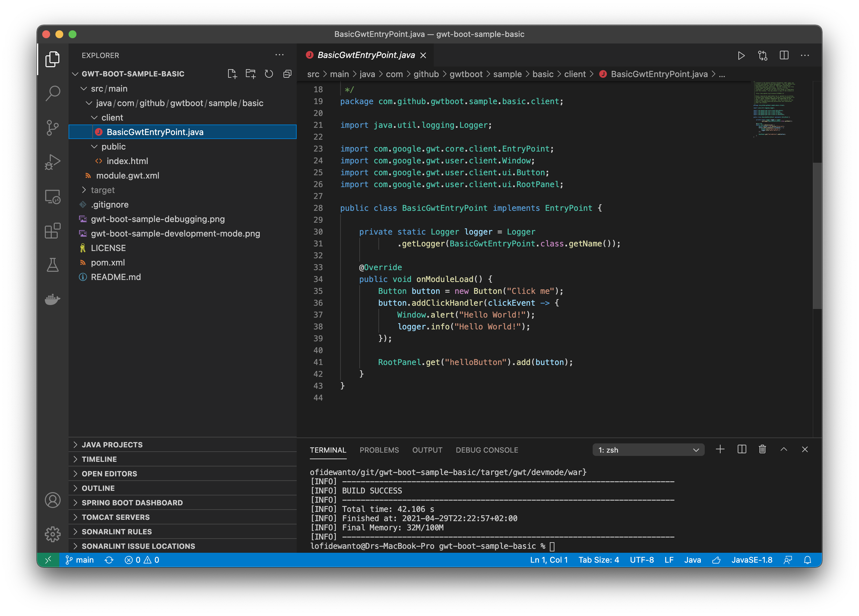Image resolution: width=859 pixels, height=616 pixels.
Task: Expand the JAVA PROJECTS section
Action: tap(112, 445)
